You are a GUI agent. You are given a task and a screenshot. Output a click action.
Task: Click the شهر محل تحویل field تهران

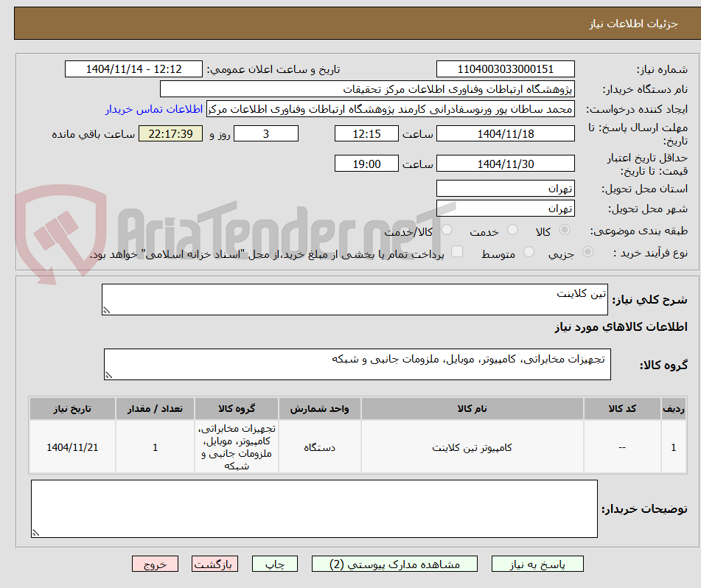[505, 209]
